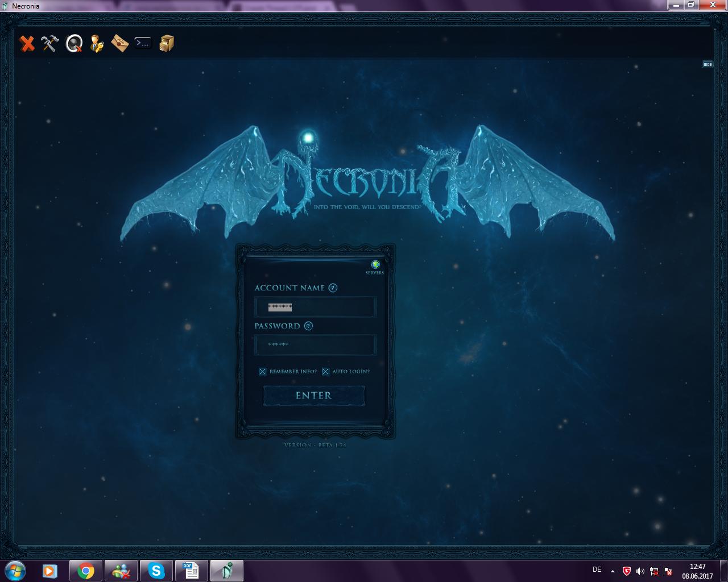Click the red X exit icon in toolbar

pyautogui.click(x=27, y=43)
